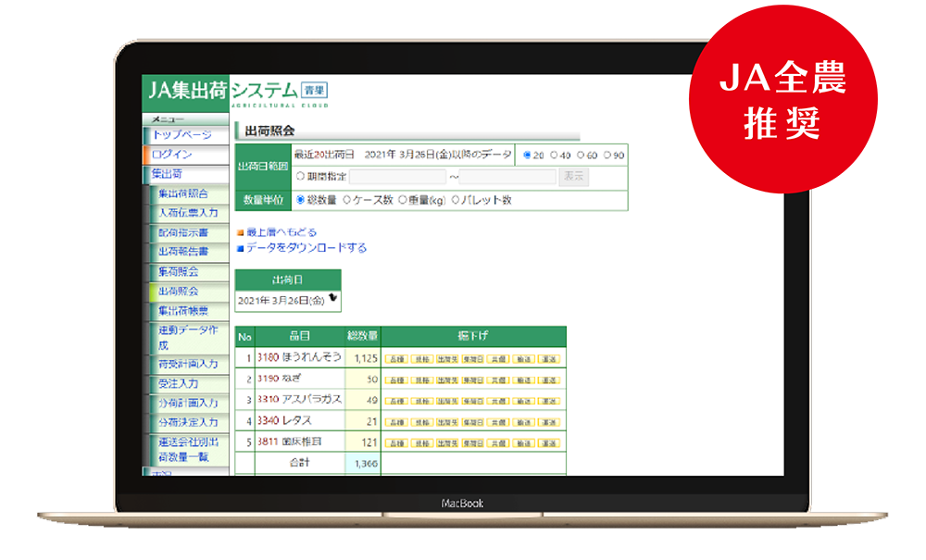Select the 60 days radio button
This screenshot has width=926, height=560.
coord(581,156)
